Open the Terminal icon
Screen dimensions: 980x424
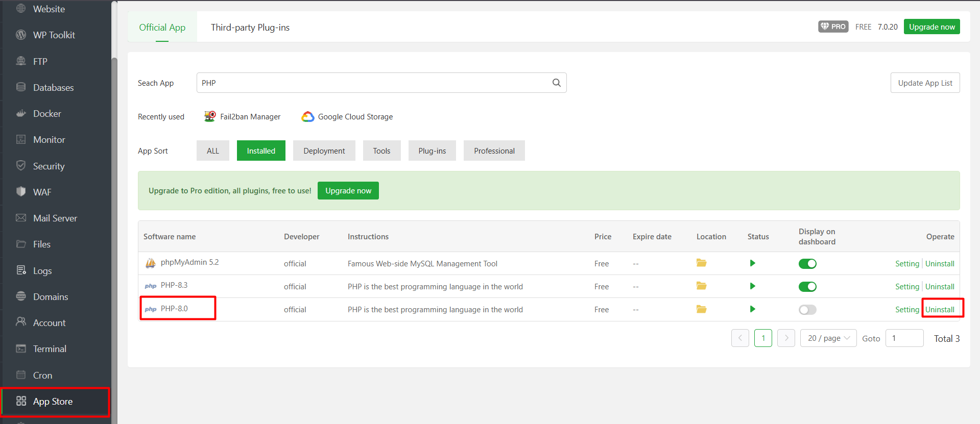tap(21, 348)
